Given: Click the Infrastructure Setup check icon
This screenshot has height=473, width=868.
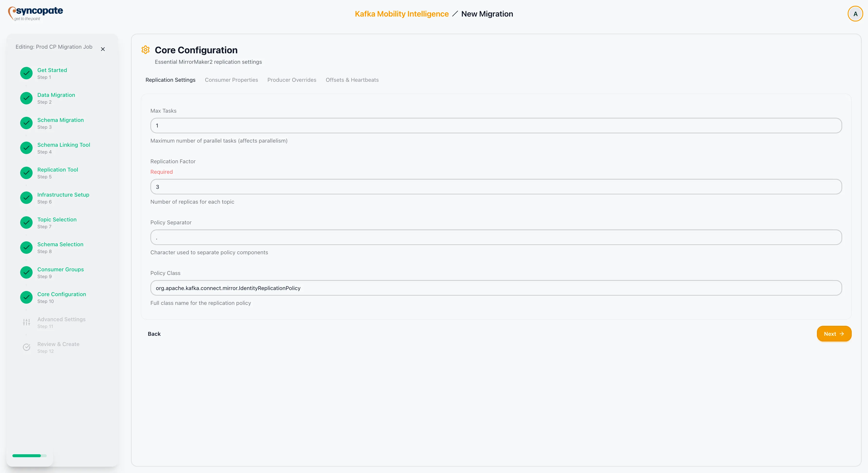Looking at the screenshot, I should click(x=26, y=197).
